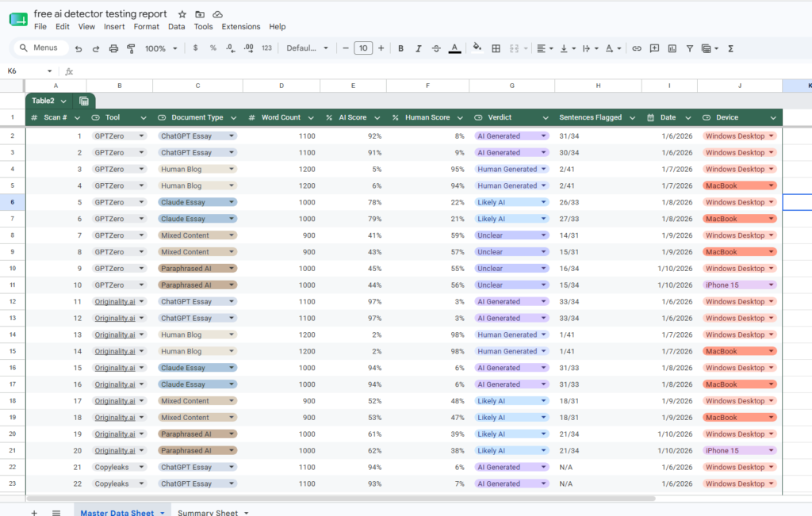Open the Google Sheets home logo
Viewport: 812px width, 516px height.
point(18,20)
